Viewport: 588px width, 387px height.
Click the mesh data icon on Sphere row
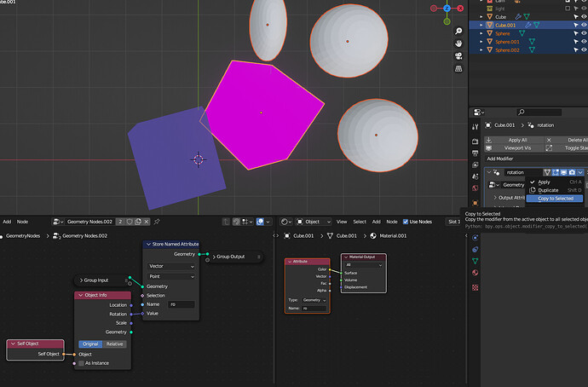point(522,33)
